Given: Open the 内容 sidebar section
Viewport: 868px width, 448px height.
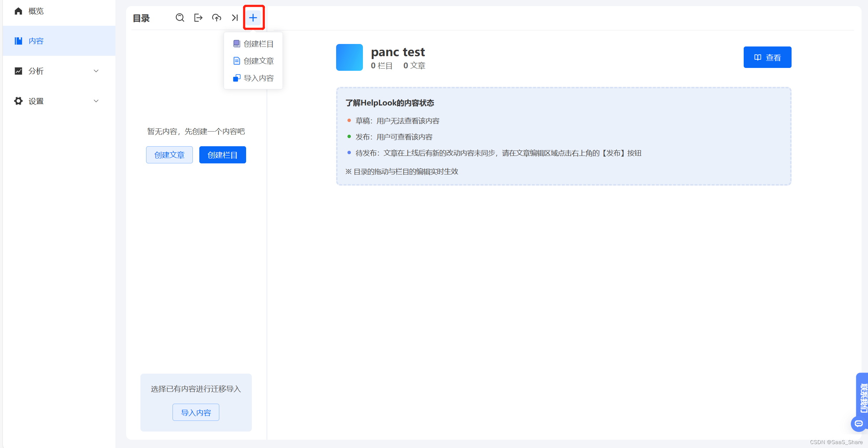Looking at the screenshot, I should coord(36,41).
